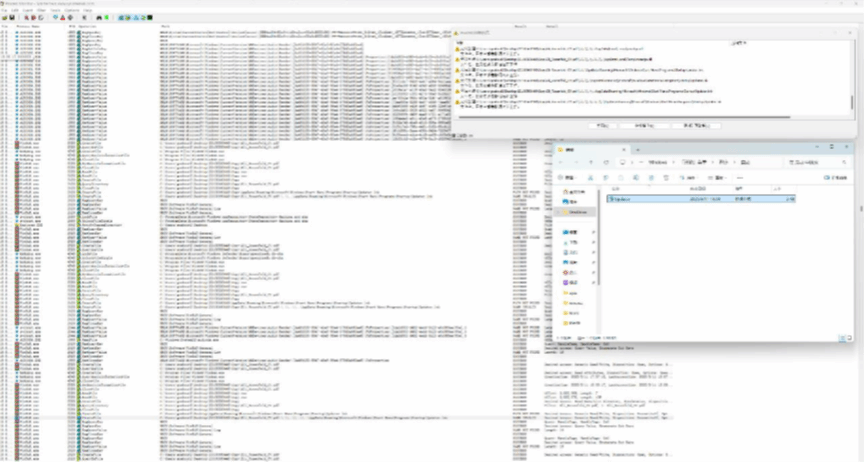Open the Sort dropdown in File Explorer
Viewport: 864px width, 462px height.
pos(691,177)
